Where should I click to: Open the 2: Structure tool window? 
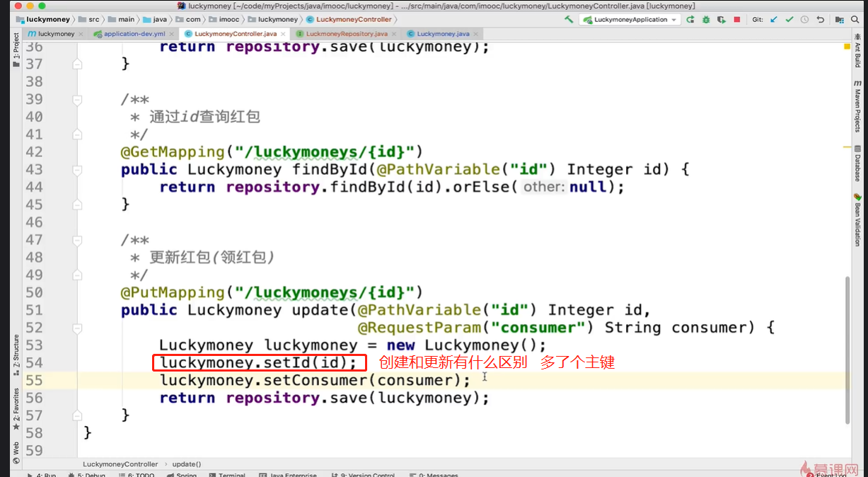(x=16, y=355)
